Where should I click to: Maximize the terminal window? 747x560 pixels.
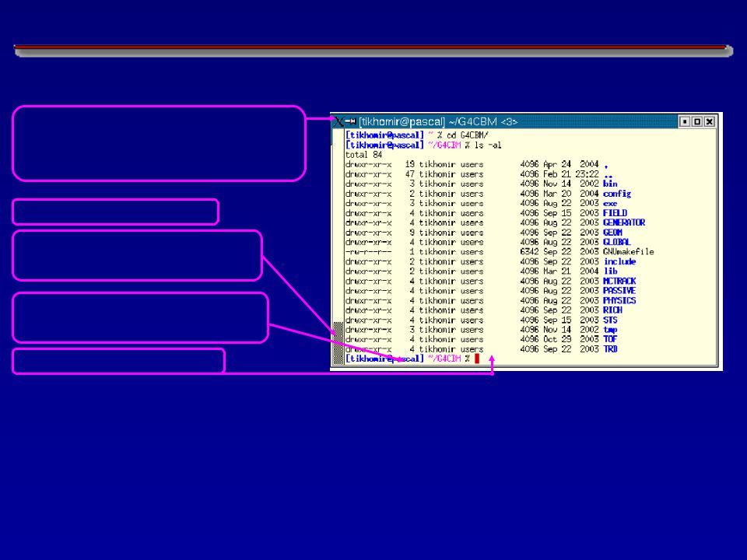[697, 122]
